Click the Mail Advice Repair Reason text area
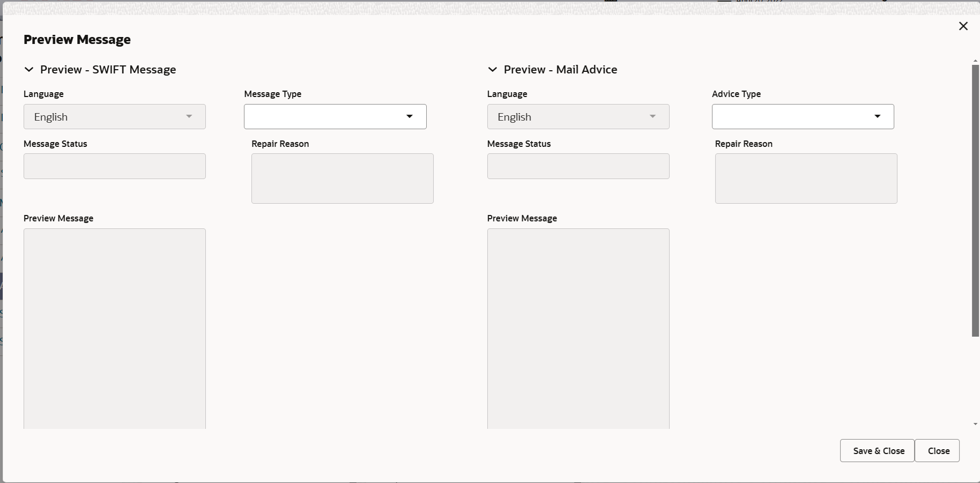This screenshot has width=980, height=483. [806, 179]
